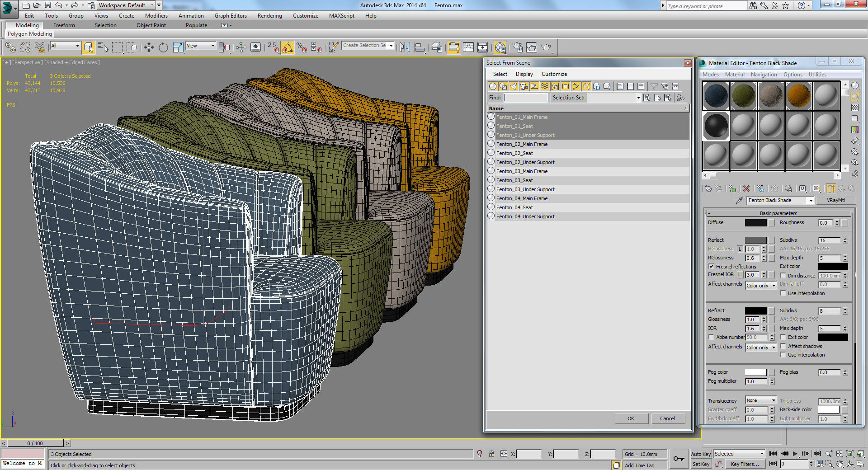Viewport: 868px width, 470px height.
Task: Click Get Material icon in Material Editor
Action: [x=708, y=188]
